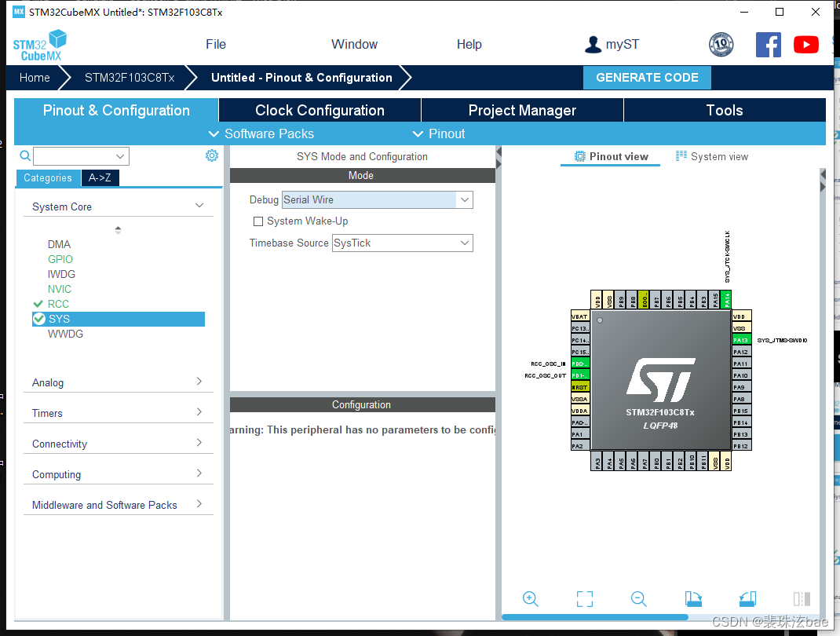Select NVIC in System Core list
840x636 pixels.
[60, 289]
